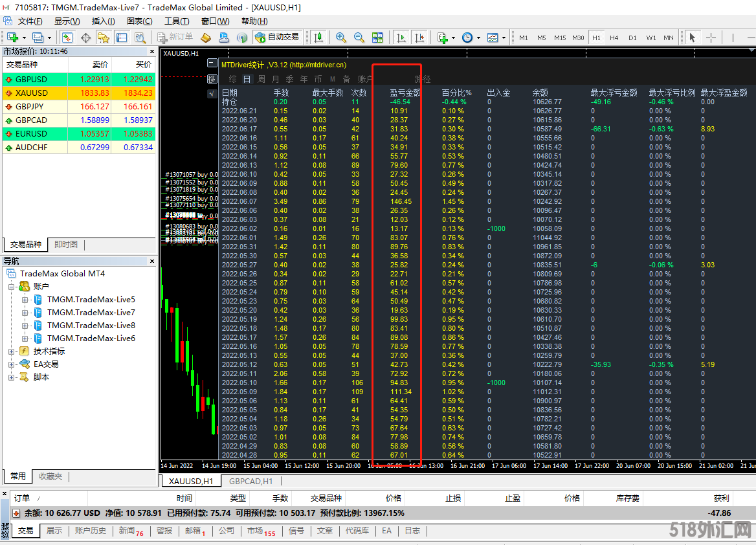Click the 新订单 new order button
756x545 pixels.
pyautogui.click(x=175, y=37)
